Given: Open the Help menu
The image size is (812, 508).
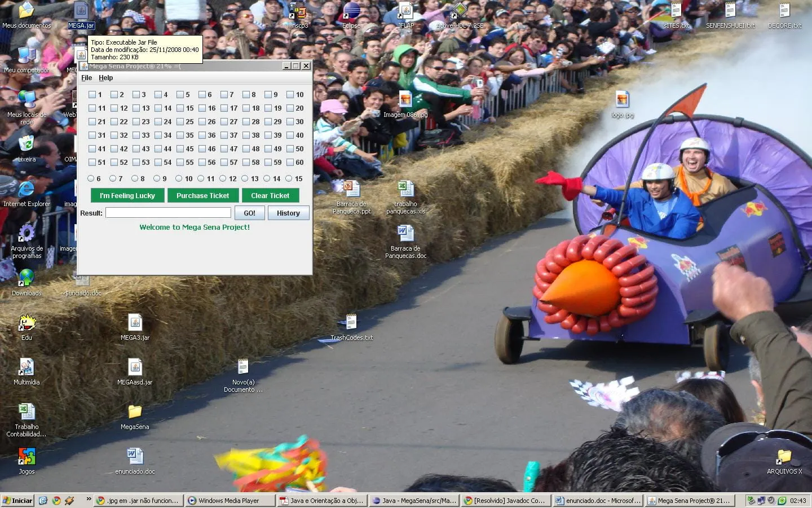Looking at the screenshot, I should tap(106, 78).
